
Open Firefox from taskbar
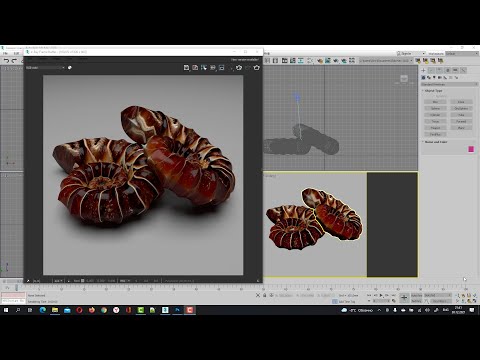click(x=92, y=310)
